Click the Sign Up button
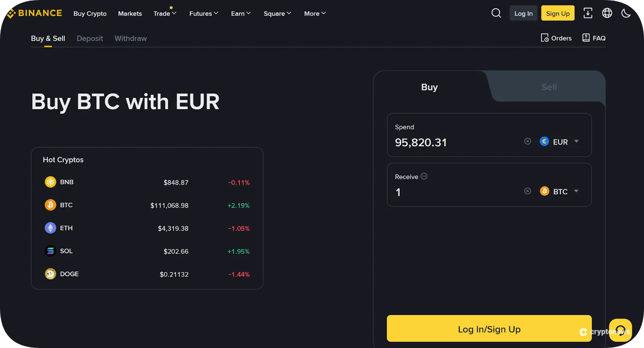Image resolution: width=644 pixels, height=348 pixels. coord(557,13)
